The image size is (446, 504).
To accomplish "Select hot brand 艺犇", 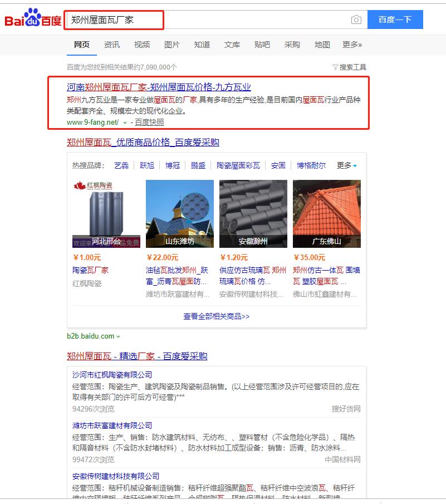I will [x=121, y=165].
